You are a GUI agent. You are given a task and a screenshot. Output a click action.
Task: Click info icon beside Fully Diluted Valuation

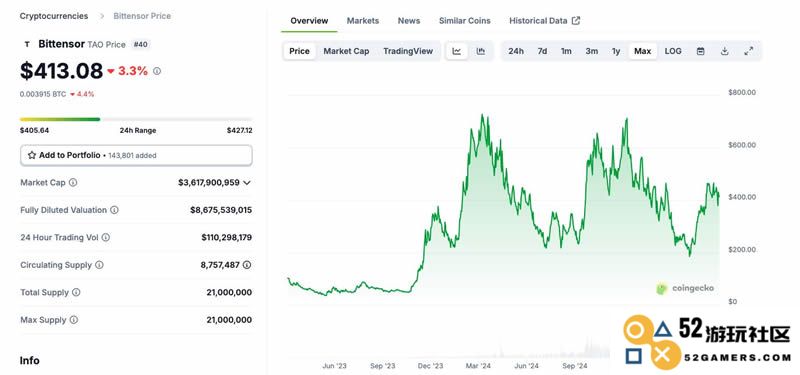[114, 210]
